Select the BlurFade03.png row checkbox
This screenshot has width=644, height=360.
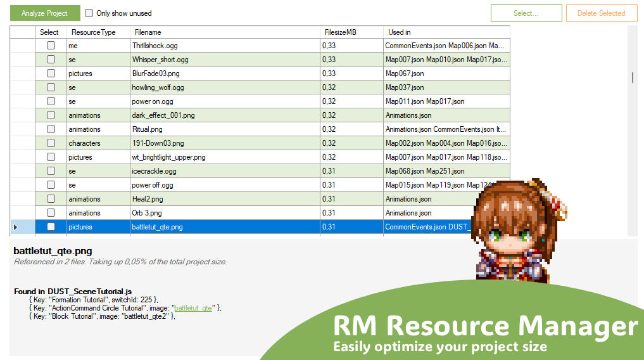(51, 73)
